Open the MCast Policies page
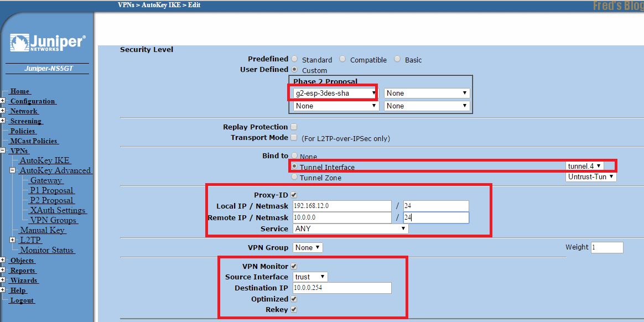Viewport: 644px width, 322px height. coord(34,141)
